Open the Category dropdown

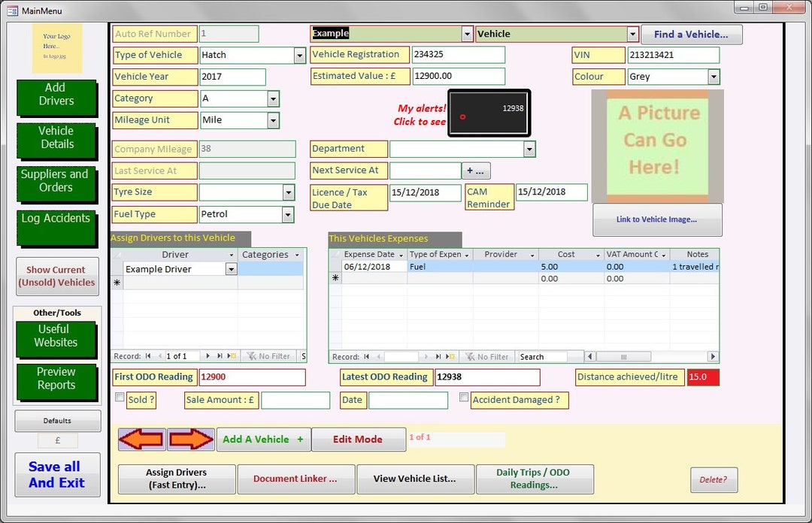(272, 98)
